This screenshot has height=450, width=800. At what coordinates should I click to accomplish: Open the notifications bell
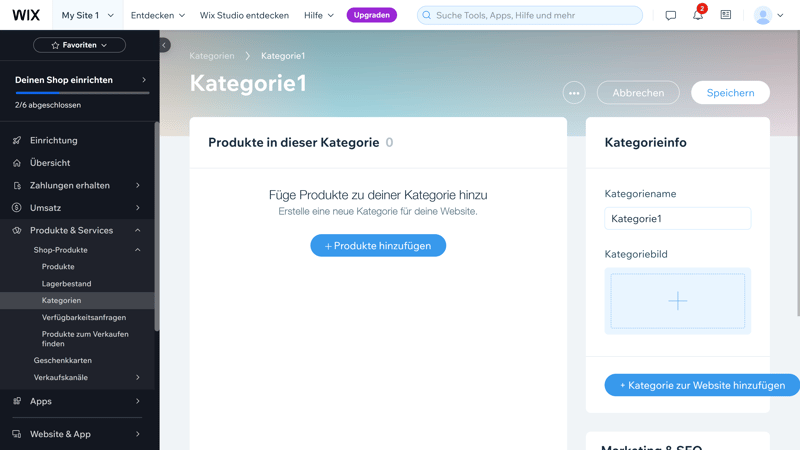coord(698,15)
